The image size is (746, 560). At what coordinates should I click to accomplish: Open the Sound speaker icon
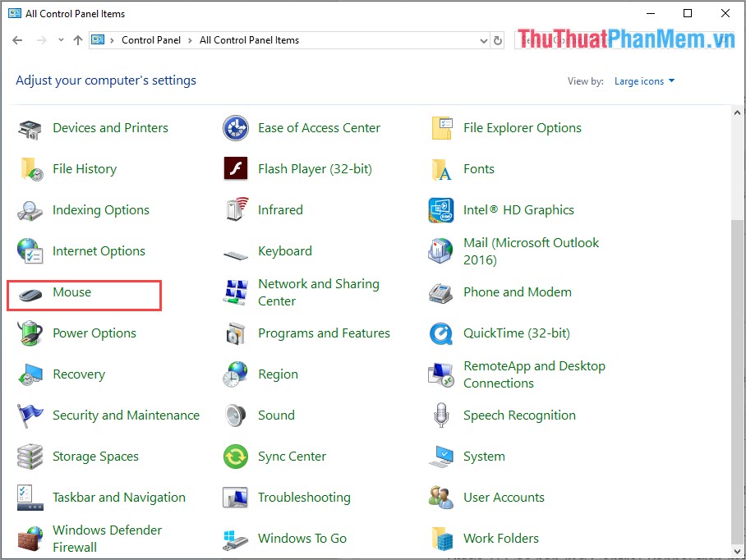236,415
